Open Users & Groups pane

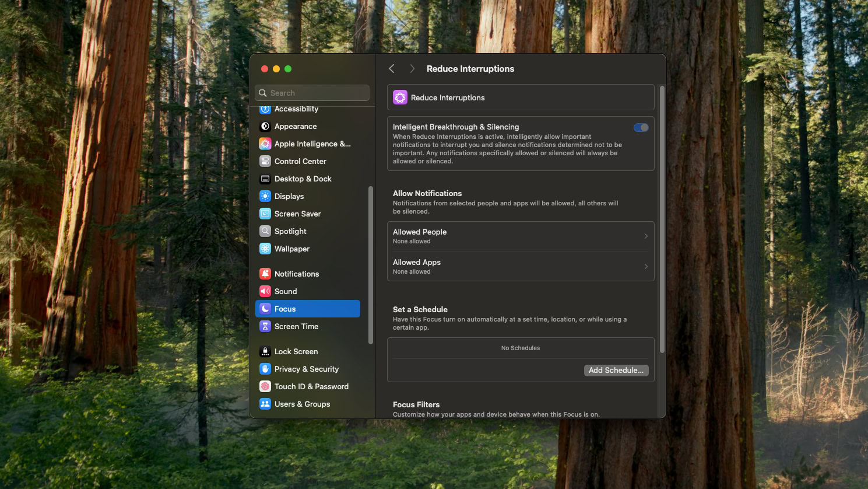click(x=302, y=404)
